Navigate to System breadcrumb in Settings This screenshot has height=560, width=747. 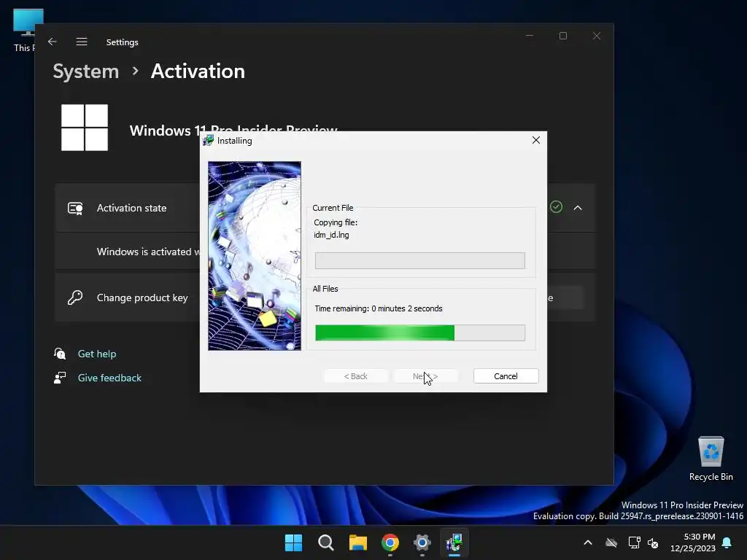click(86, 71)
